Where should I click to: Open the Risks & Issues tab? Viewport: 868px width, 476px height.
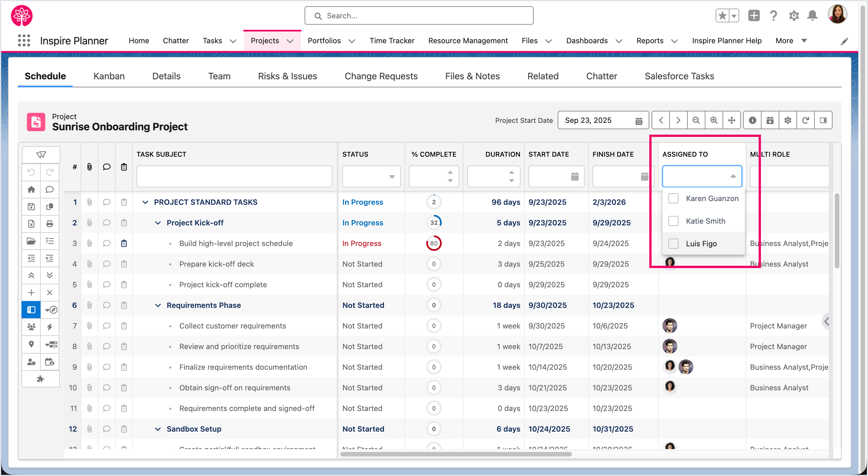click(x=287, y=76)
